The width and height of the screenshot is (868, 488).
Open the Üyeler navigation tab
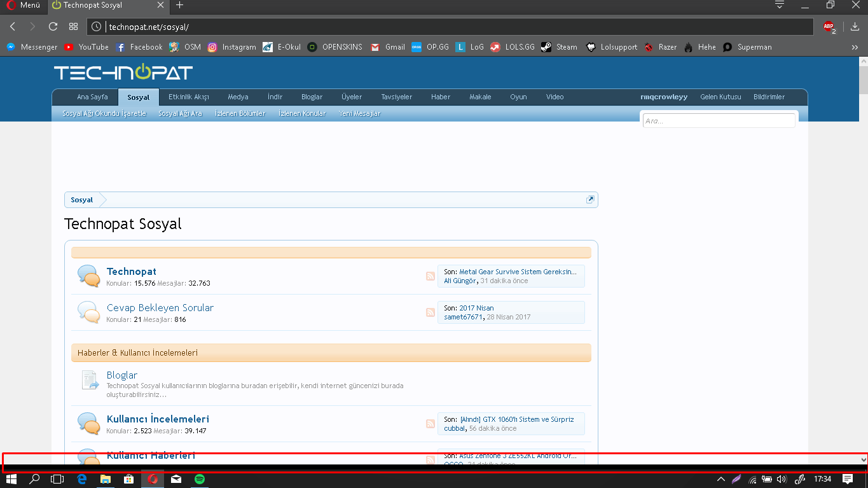[352, 97]
